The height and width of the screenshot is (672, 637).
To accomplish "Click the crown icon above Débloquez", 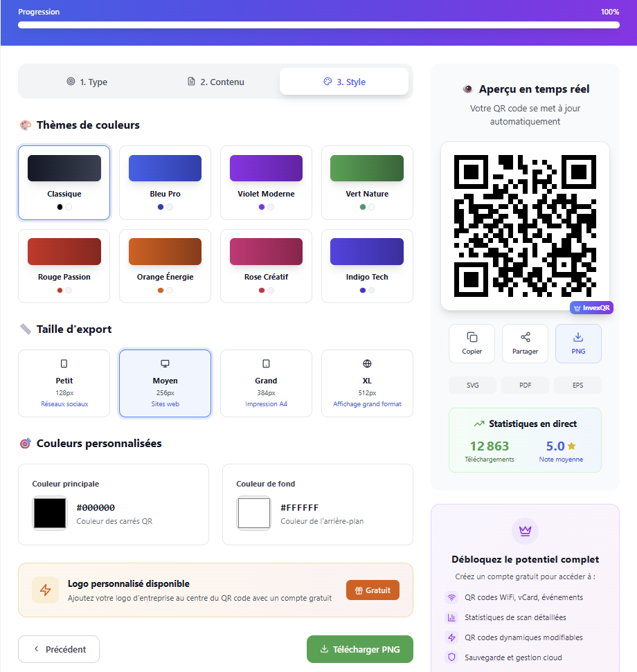I will pos(525,531).
